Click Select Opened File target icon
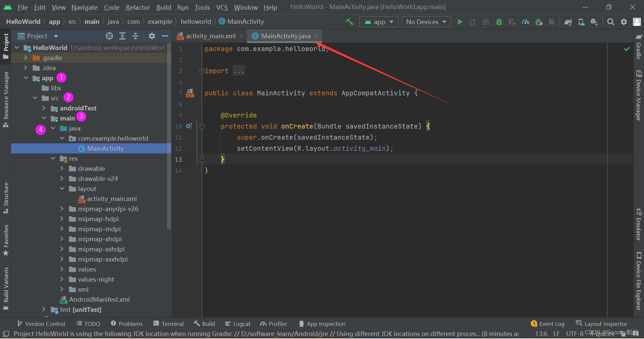Screen dimensions: 644x339 tap(109, 36)
